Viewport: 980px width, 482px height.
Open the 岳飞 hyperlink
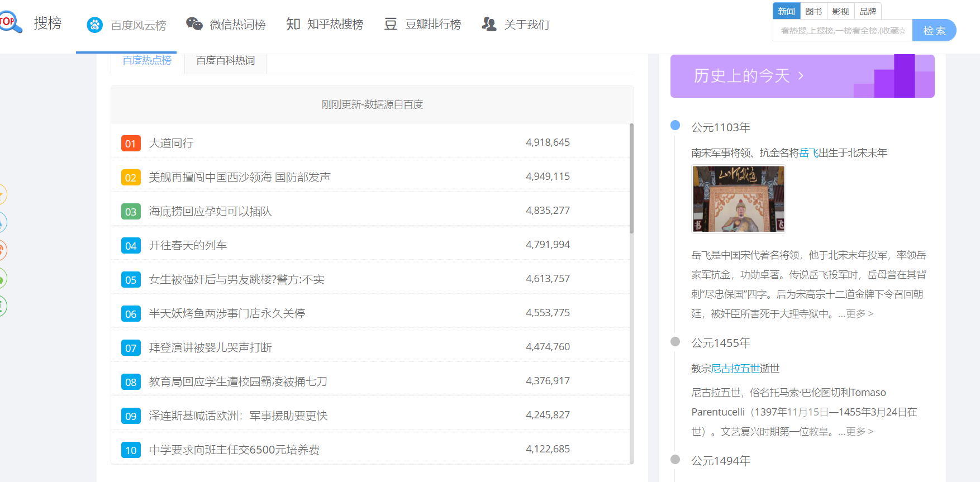pyautogui.click(x=808, y=153)
